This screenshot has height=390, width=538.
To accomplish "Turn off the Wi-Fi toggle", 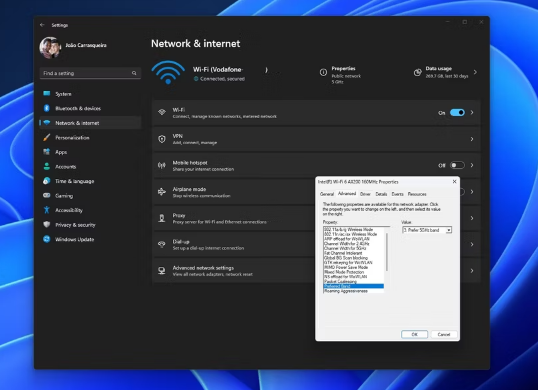I will [457, 113].
